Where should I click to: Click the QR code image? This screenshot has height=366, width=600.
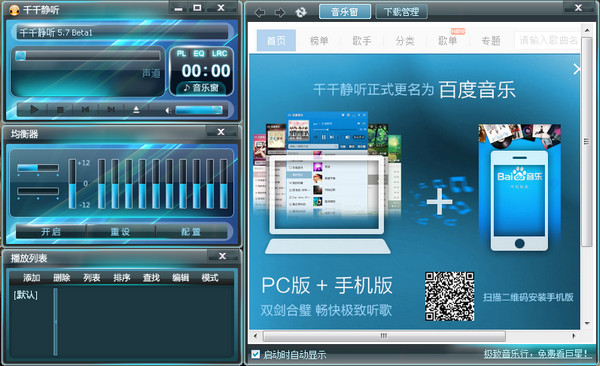[450, 296]
